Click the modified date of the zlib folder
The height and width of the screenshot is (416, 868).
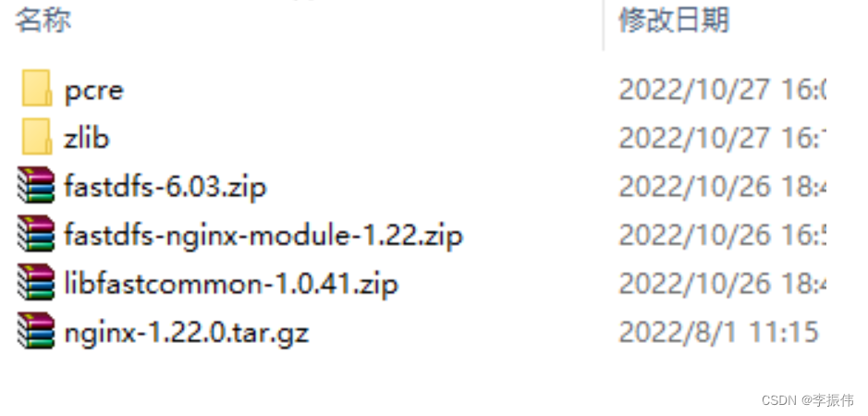coord(722,138)
